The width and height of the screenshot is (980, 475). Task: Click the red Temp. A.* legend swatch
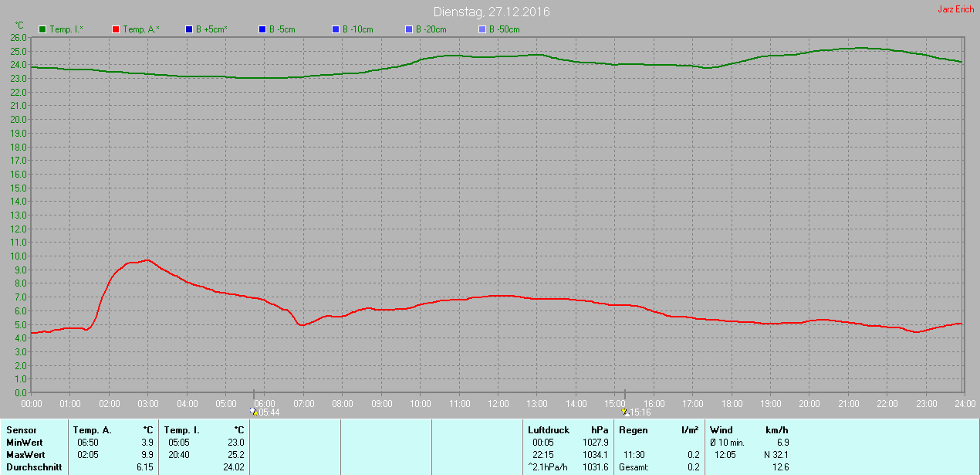116,29
